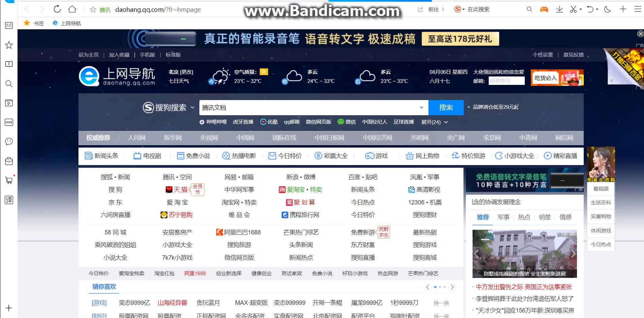This screenshot has width=644, height=318.
Task: Open sidebar briefcase icon
Action: (9, 161)
